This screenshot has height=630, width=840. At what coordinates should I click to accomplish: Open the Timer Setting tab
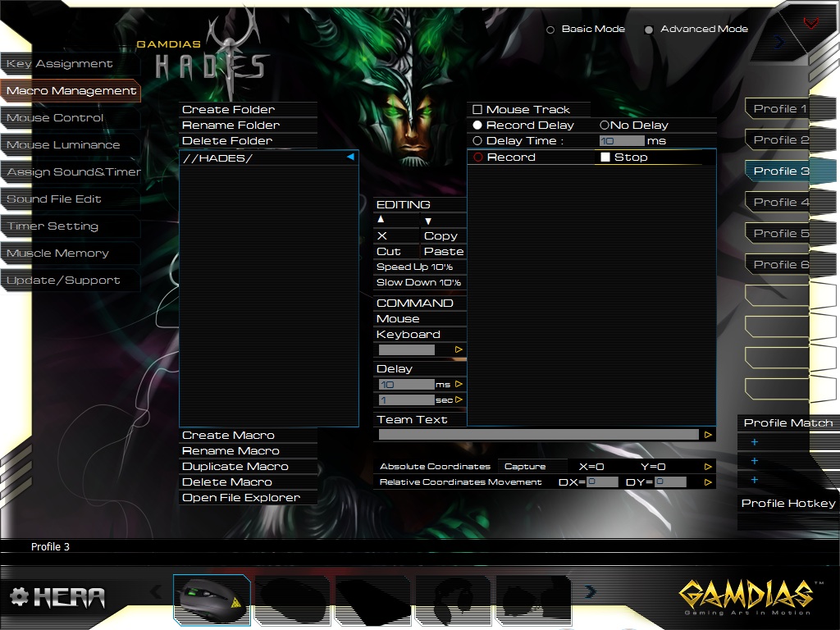(x=71, y=226)
